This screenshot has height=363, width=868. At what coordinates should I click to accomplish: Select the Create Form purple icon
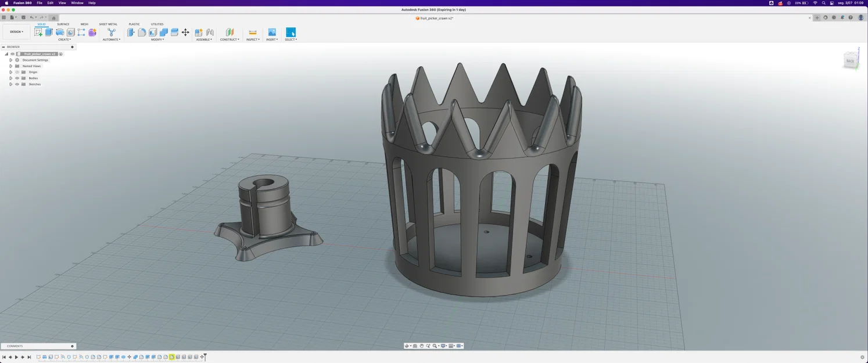[92, 33]
